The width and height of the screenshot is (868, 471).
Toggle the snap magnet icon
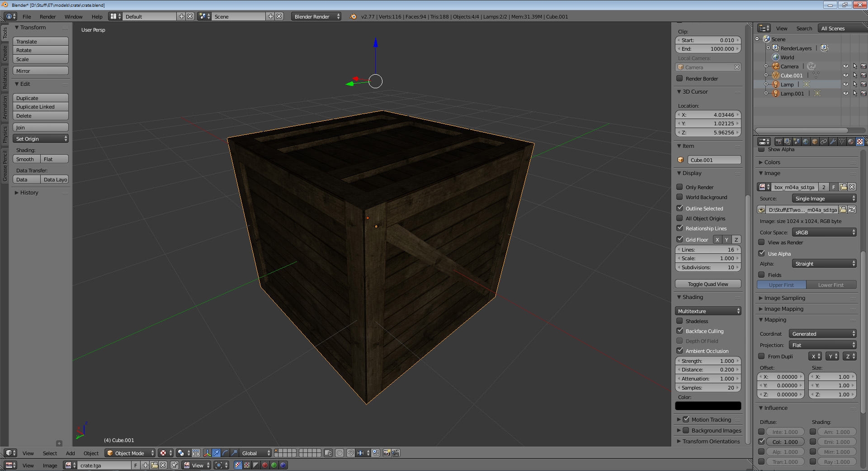(350, 453)
